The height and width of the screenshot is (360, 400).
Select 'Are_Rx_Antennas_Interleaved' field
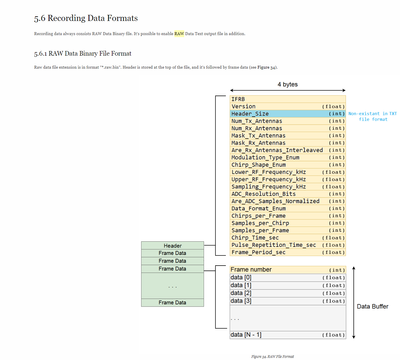[x=288, y=150]
